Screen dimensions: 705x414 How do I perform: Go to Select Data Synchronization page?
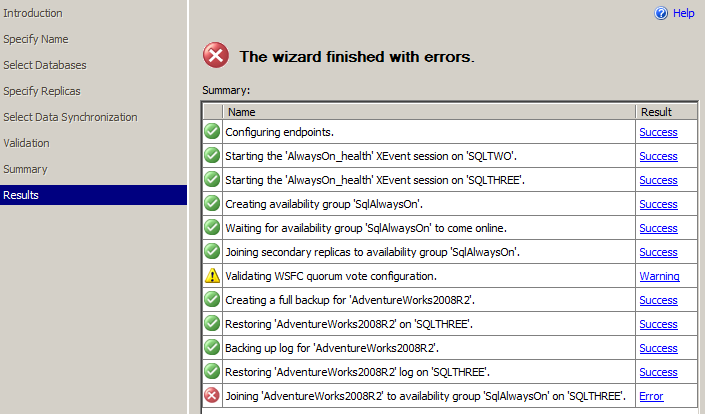pos(70,117)
